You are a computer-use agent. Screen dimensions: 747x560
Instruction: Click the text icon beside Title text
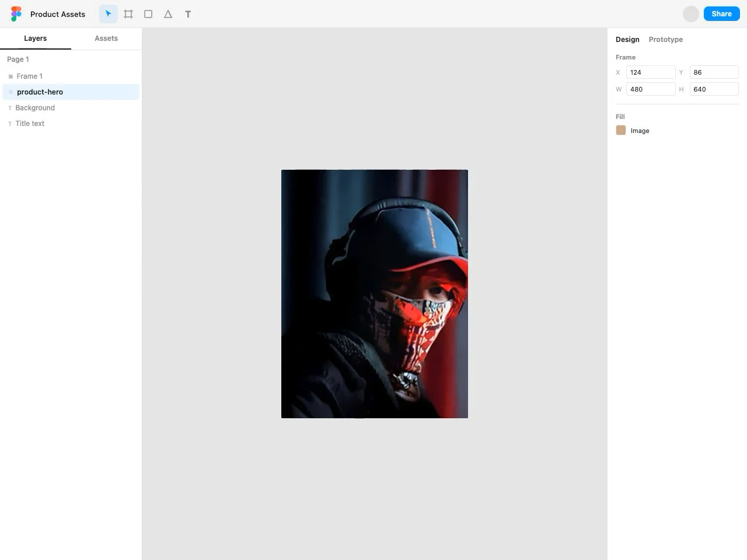click(10, 124)
